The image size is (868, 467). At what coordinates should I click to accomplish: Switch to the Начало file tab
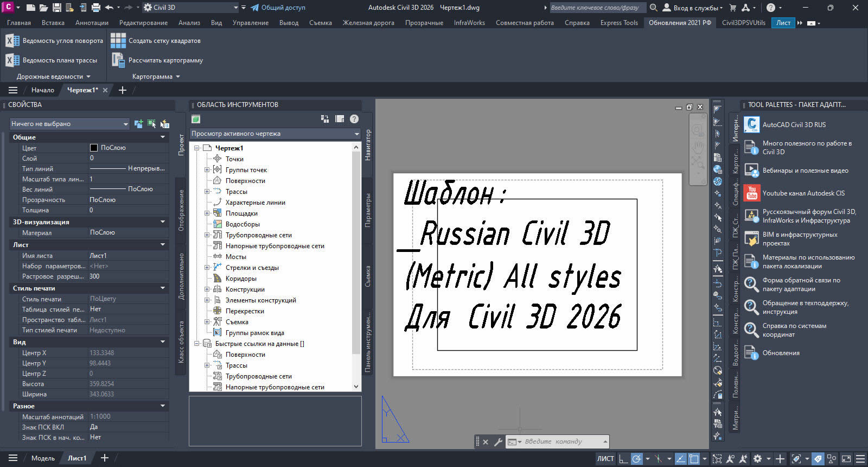pos(42,90)
